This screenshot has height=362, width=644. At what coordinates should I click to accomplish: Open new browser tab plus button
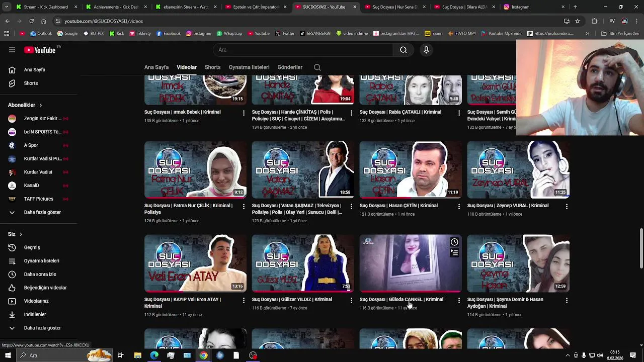[575, 7]
